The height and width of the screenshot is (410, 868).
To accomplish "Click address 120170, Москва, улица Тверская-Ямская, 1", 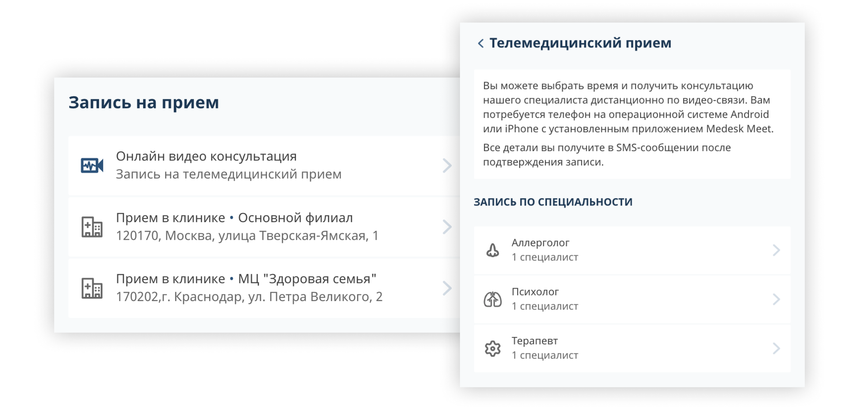I will tap(247, 236).
